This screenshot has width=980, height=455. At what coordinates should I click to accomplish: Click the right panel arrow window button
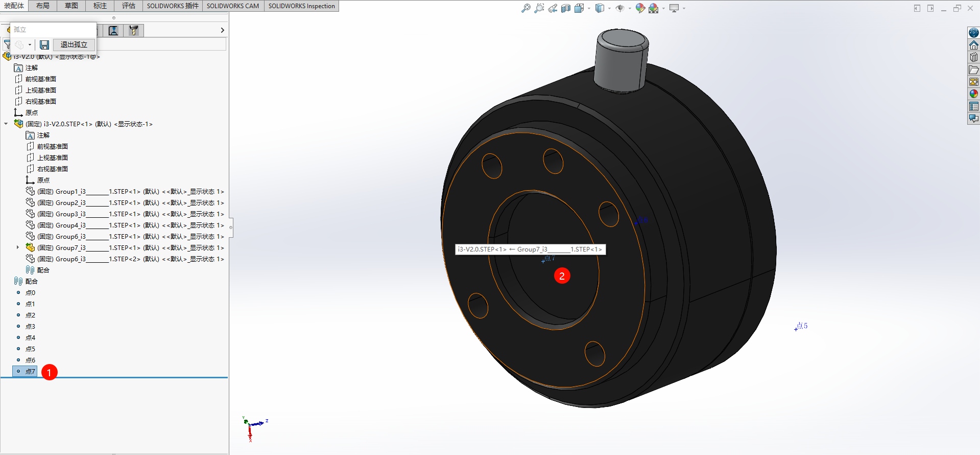tap(930, 8)
